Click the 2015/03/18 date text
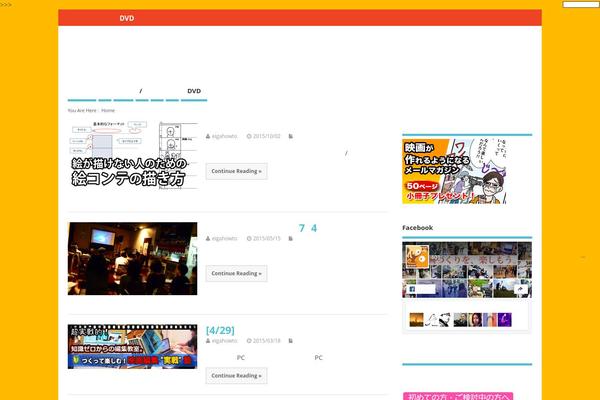Viewport: 600px width, 400px height. [266, 341]
